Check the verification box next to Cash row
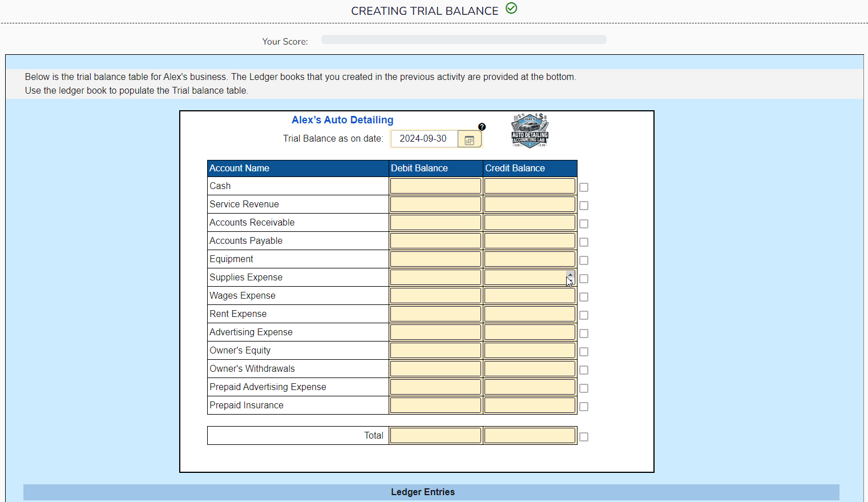The image size is (868, 502). 583,187
